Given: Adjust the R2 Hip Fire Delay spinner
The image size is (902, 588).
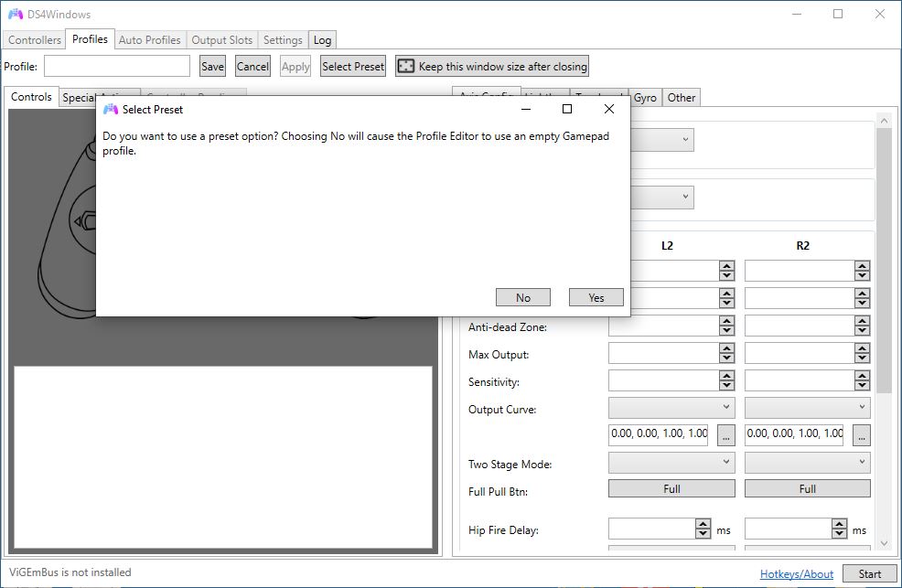Looking at the screenshot, I should point(839,529).
